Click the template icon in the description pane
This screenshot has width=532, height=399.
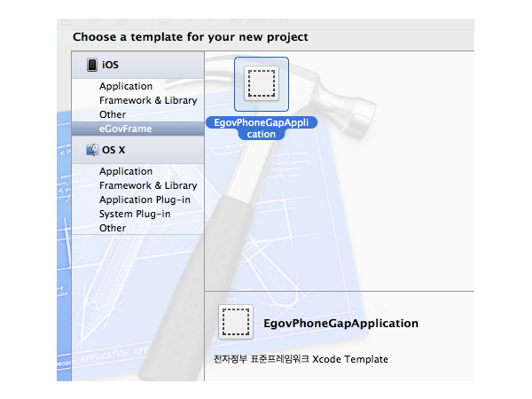pyautogui.click(x=236, y=323)
